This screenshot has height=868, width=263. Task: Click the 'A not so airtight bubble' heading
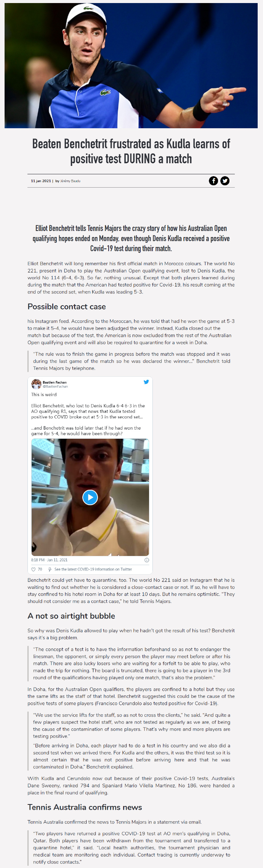(x=71, y=616)
